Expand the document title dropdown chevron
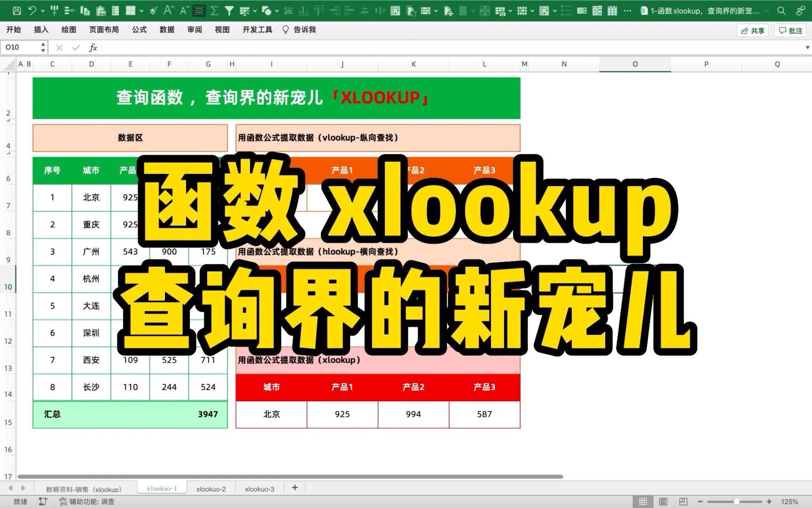This screenshot has height=508, width=812. 767,11
